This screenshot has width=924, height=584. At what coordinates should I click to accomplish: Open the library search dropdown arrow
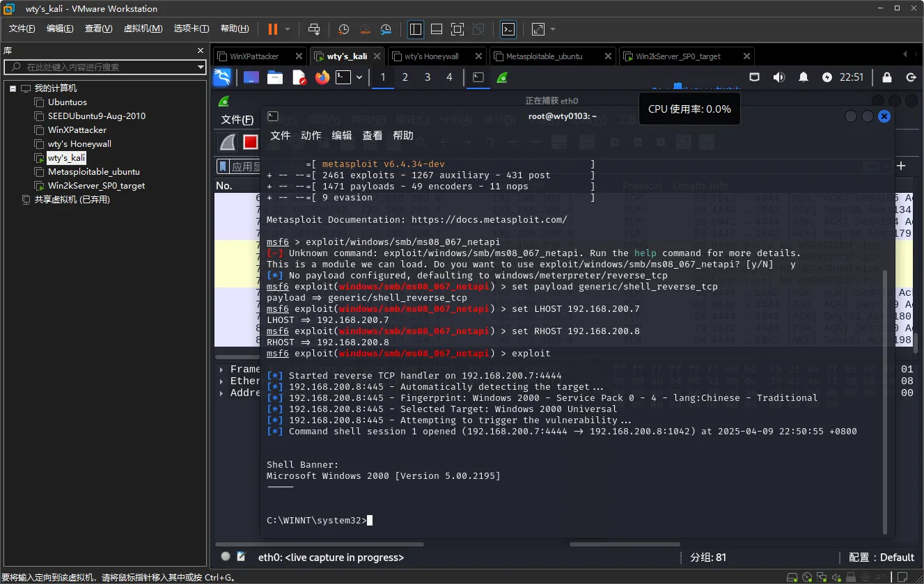pos(201,68)
